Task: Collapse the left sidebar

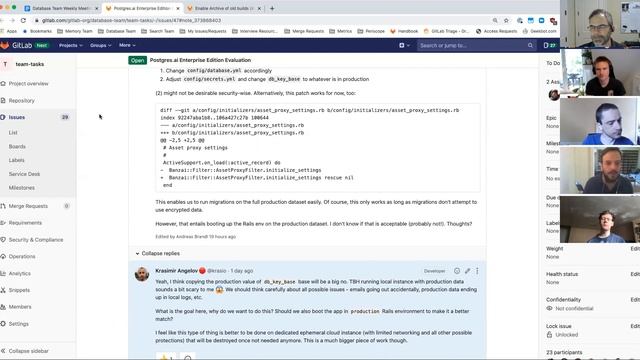Action: 25,351
